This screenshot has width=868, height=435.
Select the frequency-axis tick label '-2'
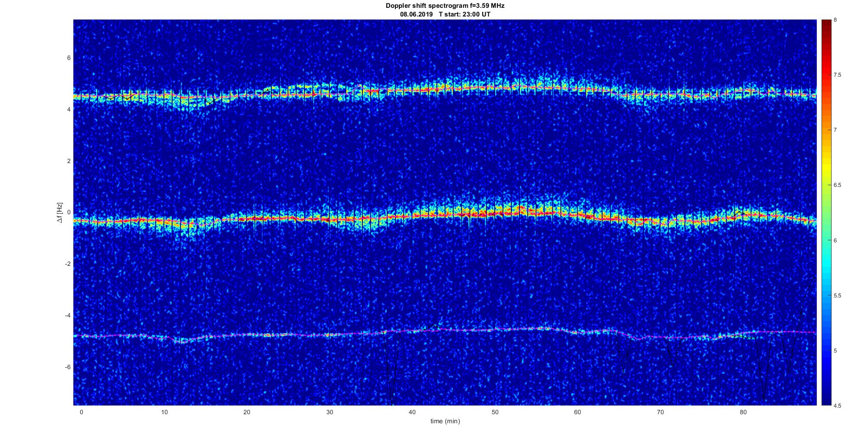[68, 264]
